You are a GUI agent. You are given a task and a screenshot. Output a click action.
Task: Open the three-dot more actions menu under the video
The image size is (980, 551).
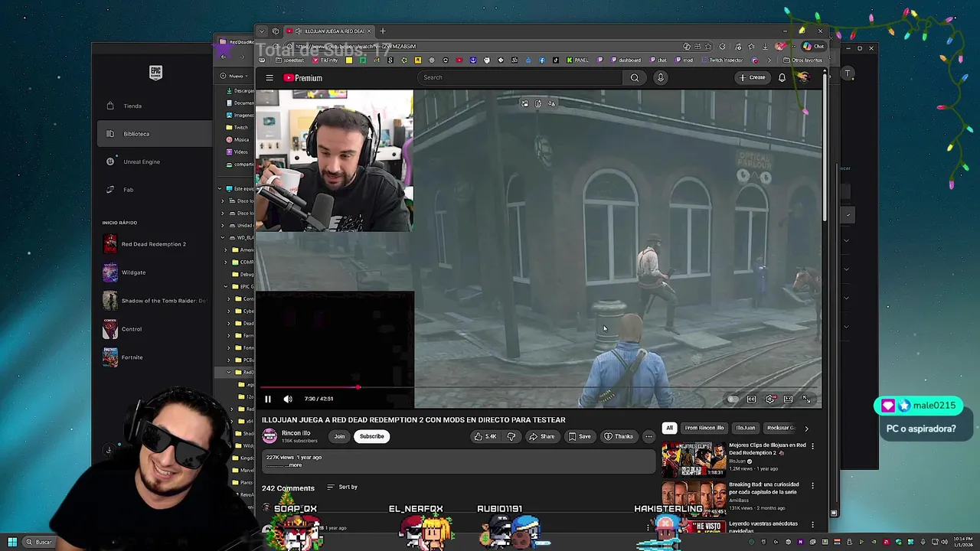click(648, 436)
